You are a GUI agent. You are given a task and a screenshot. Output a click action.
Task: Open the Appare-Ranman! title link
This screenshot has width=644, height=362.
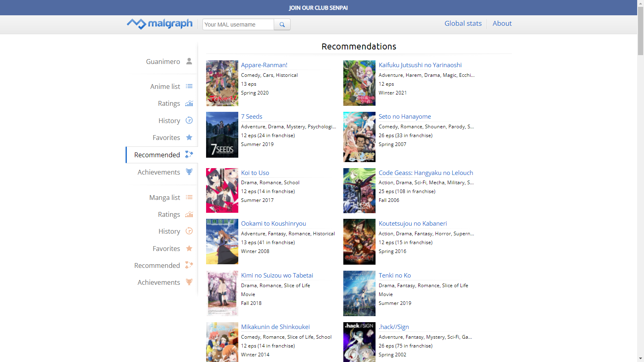coord(264,65)
